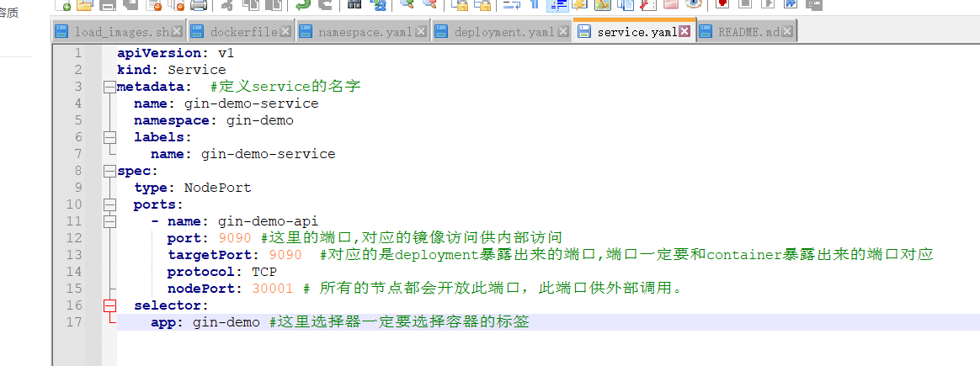Click the 'apiVersion' key on line 1

click(159, 52)
